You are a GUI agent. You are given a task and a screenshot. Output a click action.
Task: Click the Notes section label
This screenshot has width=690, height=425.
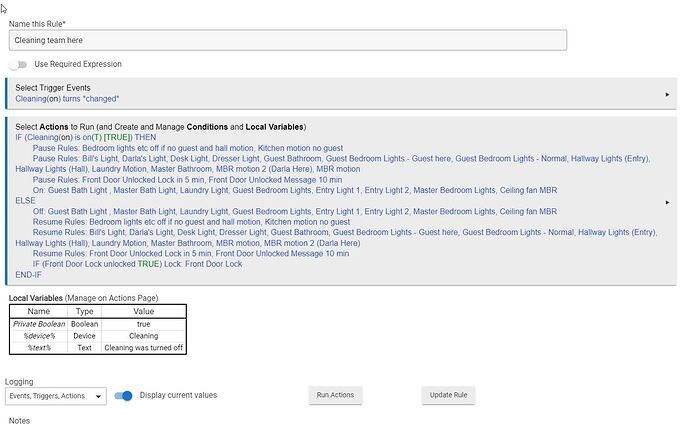[x=20, y=420]
